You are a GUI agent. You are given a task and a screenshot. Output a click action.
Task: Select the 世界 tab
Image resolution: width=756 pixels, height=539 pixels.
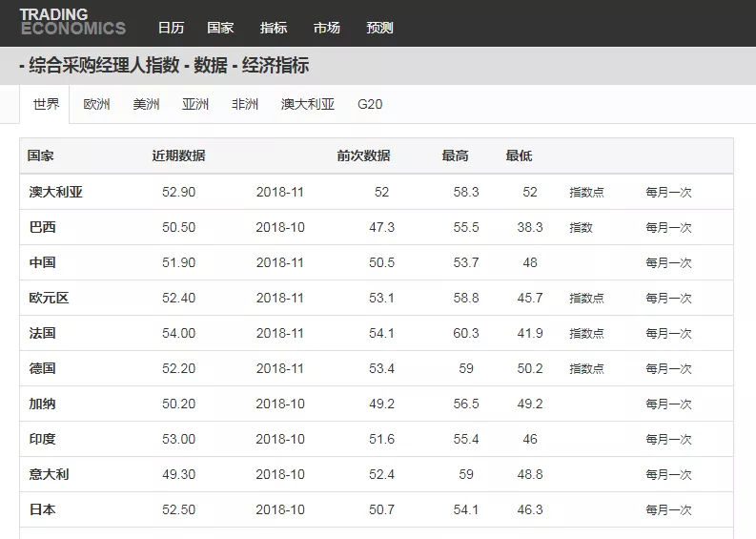tap(46, 104)
